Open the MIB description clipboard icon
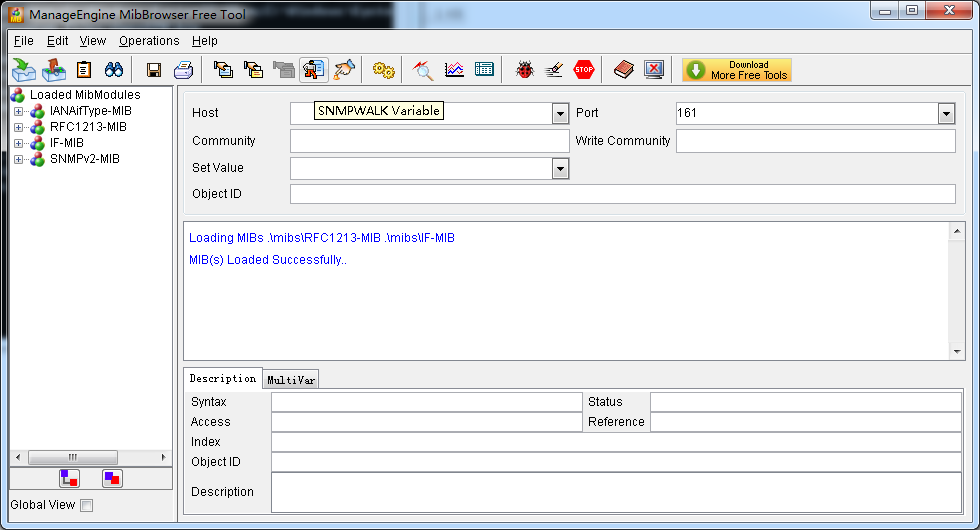Viewport: 980px width, 530px height. click(84, 69)
